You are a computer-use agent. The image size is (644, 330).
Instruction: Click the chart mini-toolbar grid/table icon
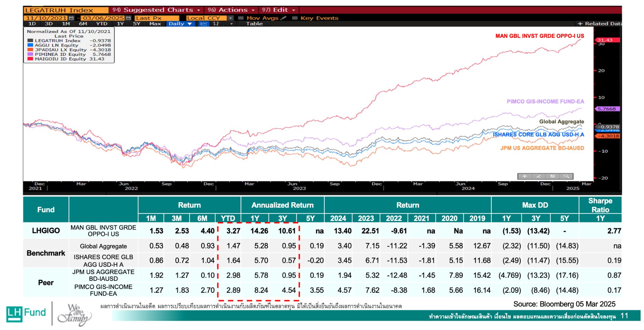(552, 176)
